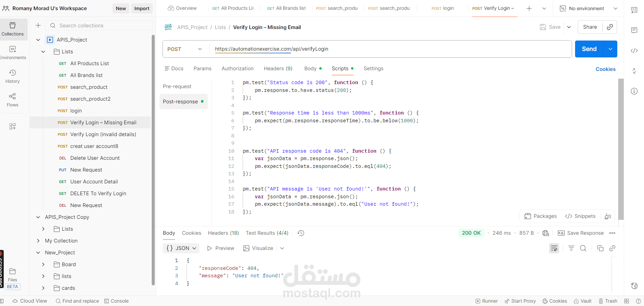Open more response options ellipsis

pos(612,233)
